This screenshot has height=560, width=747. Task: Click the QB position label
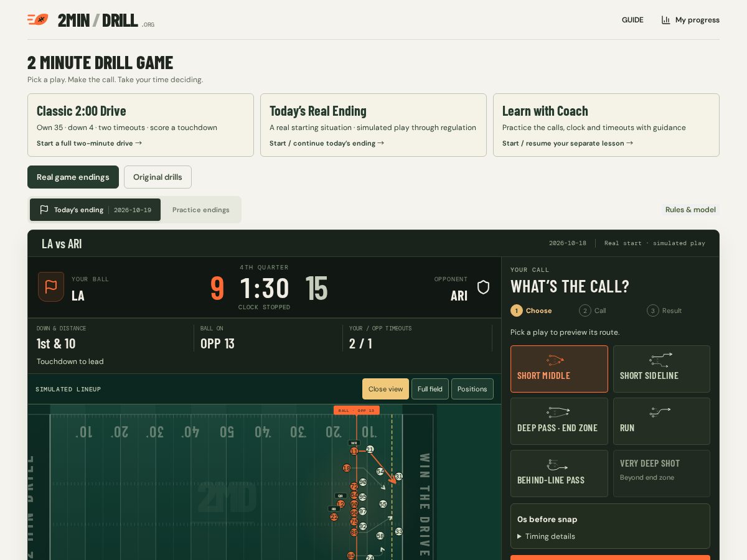click(341, 496)
